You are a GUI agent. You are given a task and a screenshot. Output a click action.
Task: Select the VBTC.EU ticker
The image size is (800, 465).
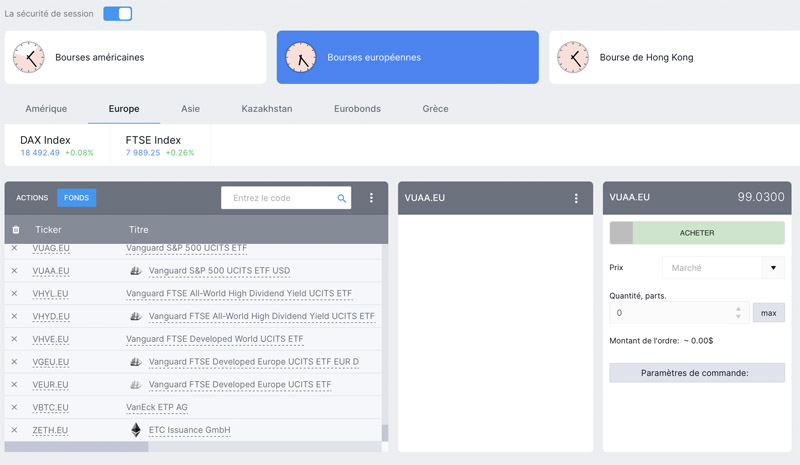pyautogui.click(x=50, y=407)
